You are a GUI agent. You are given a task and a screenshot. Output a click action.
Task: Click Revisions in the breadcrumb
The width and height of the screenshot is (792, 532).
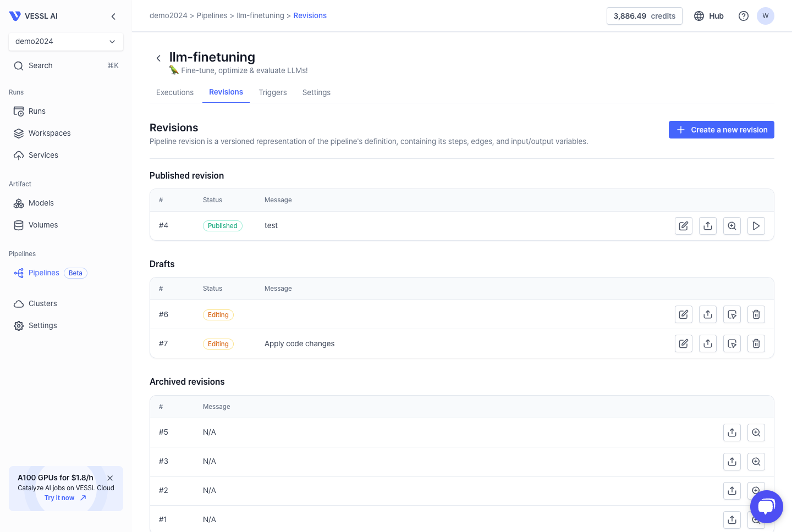coord(310,15)
